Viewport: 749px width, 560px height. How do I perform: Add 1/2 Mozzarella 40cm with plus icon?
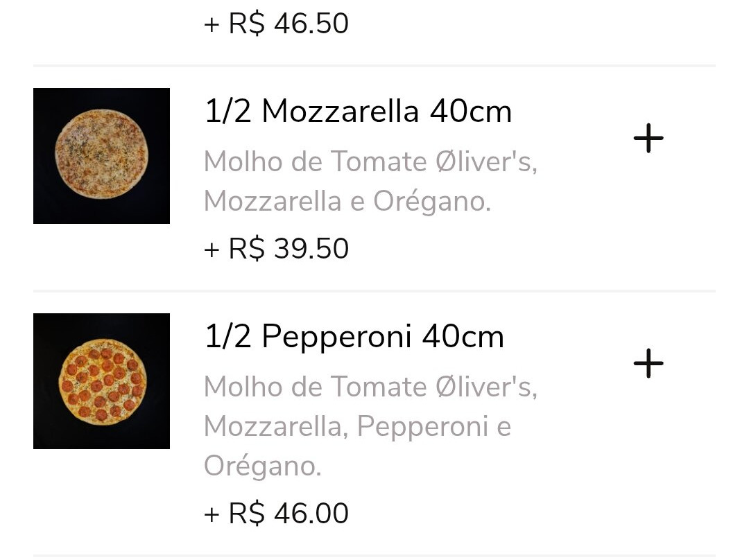[x=648, y=139]
